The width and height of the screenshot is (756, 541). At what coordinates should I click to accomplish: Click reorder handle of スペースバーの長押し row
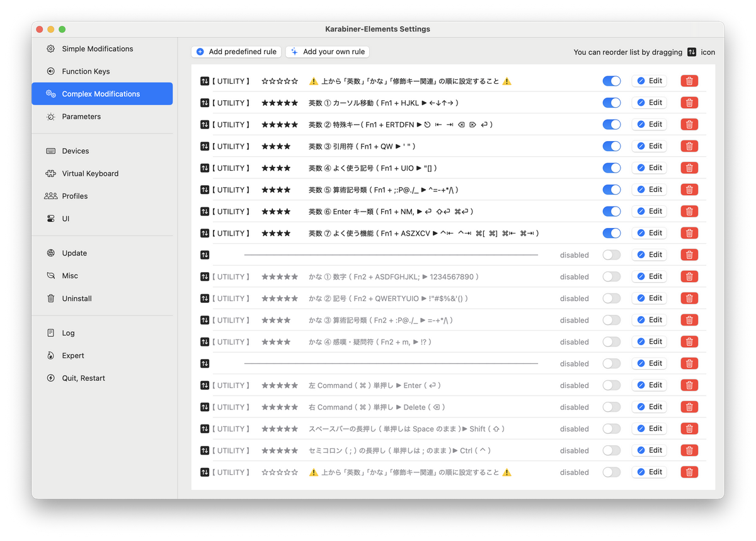coord(205,429)
